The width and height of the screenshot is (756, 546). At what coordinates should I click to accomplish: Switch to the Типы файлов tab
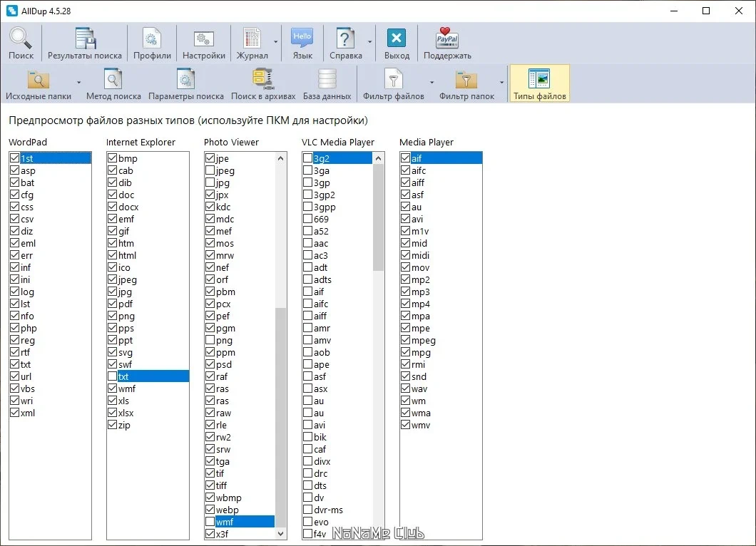[539, 84]
